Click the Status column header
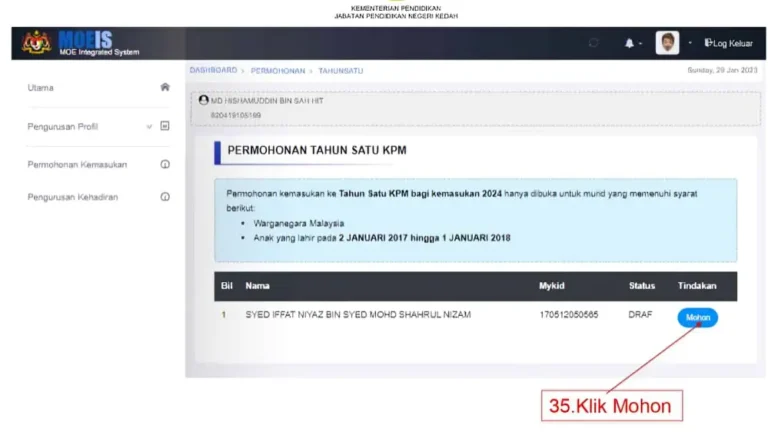The height and width of the screenshot is (432, 768). [642, 286]
